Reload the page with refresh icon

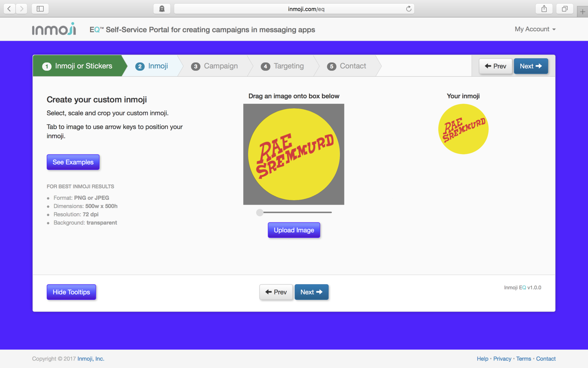[409, 9]
